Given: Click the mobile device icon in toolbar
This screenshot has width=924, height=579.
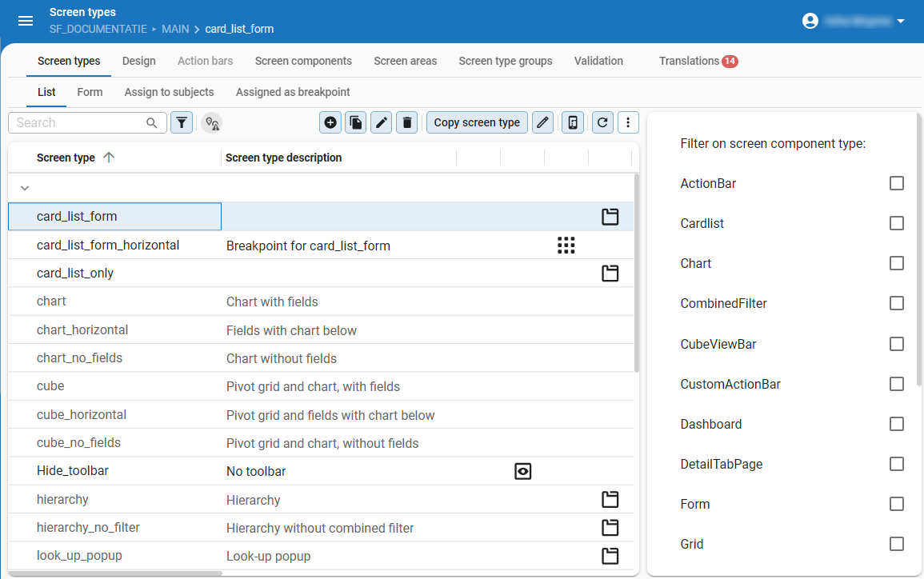Looking at the screenshot, I should click(572, 122).
